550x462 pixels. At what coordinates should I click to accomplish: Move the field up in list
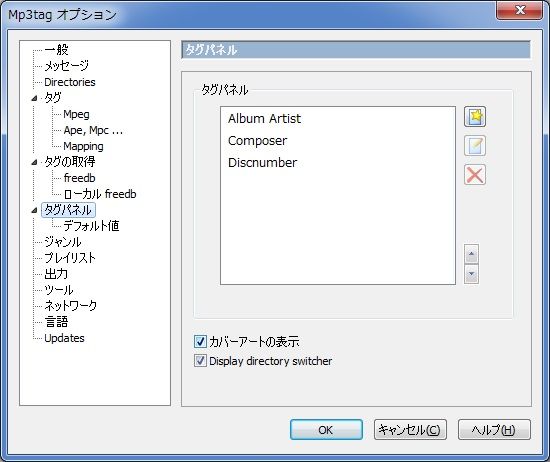(471, 254)
